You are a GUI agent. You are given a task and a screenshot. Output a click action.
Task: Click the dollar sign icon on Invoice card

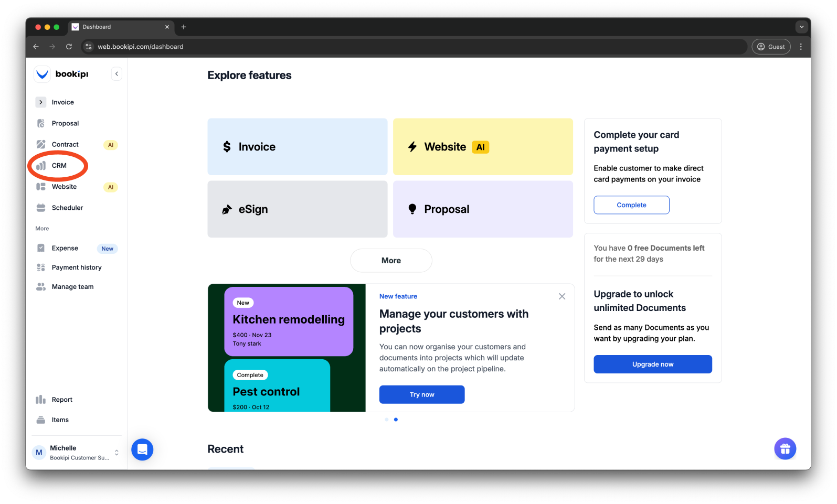coord(227,147)
